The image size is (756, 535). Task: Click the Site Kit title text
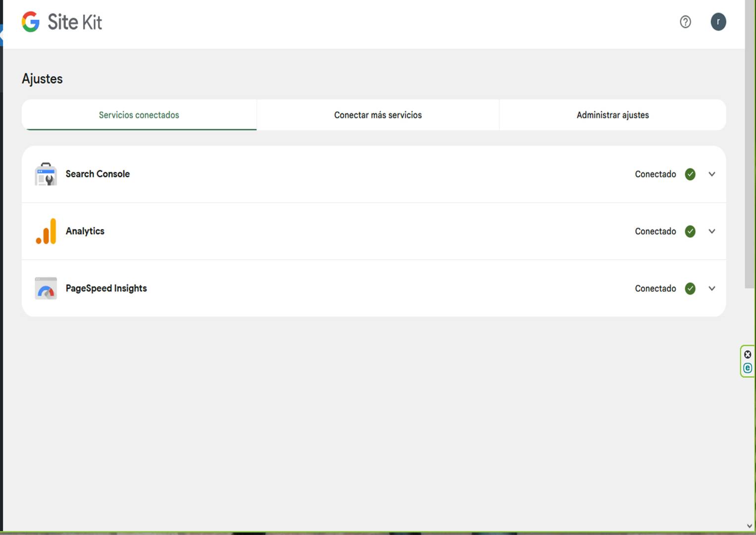point(75,22)
